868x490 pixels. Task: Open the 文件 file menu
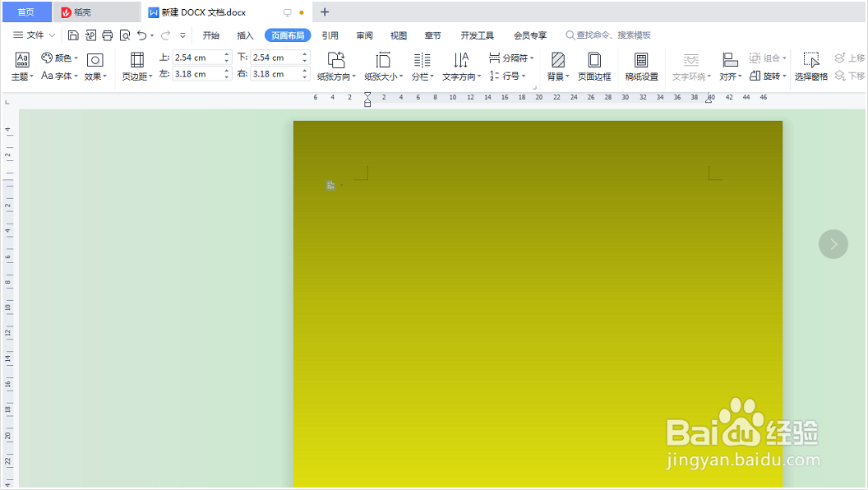(34, 35)
